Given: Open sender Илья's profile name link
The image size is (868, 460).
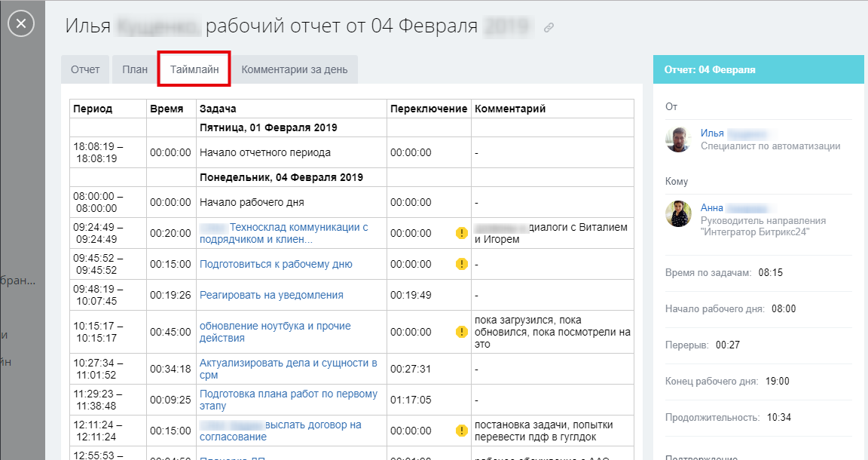Looking at the screenshot, I should [712, 133].
